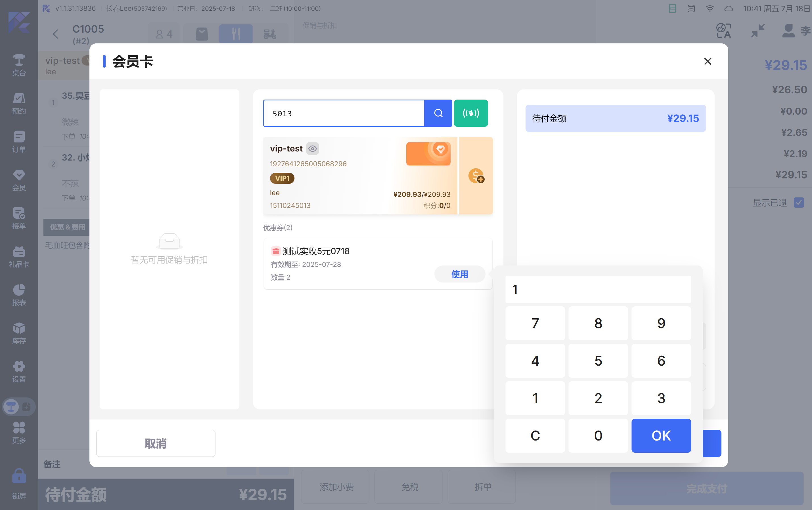Open the 接单 order-taking sidebar icon
This screenshot has width=812, height=510.
[x=19, y=218]
